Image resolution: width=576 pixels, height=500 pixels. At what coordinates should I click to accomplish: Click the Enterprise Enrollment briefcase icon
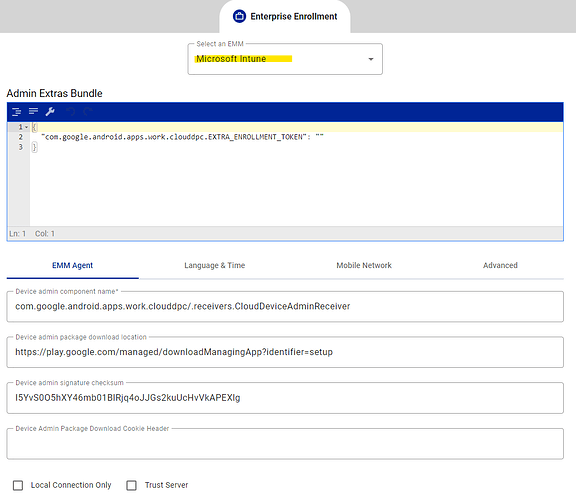(239, 16)
